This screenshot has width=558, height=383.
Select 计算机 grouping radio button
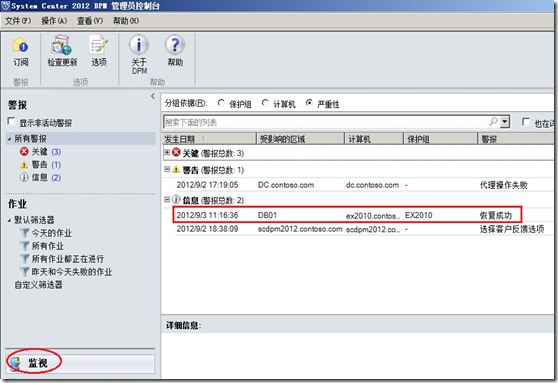point(265,103)
